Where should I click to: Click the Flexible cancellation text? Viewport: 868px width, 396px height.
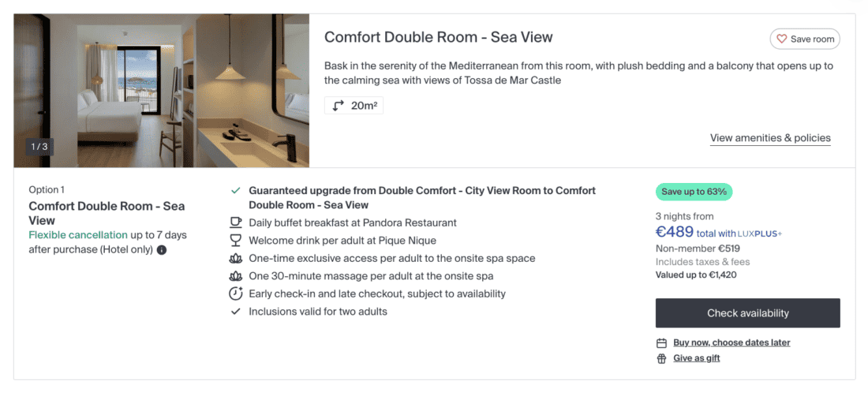point(78,235)
